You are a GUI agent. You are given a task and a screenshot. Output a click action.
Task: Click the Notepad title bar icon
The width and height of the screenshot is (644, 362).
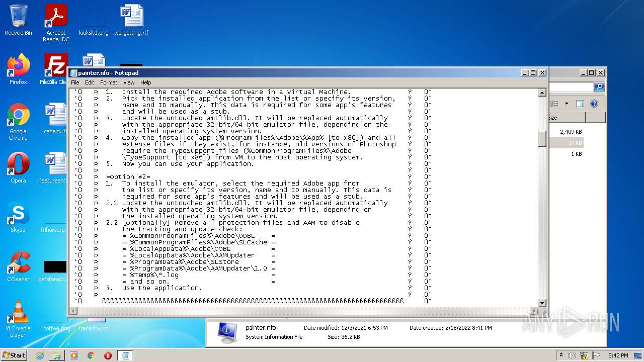(74, 73)
